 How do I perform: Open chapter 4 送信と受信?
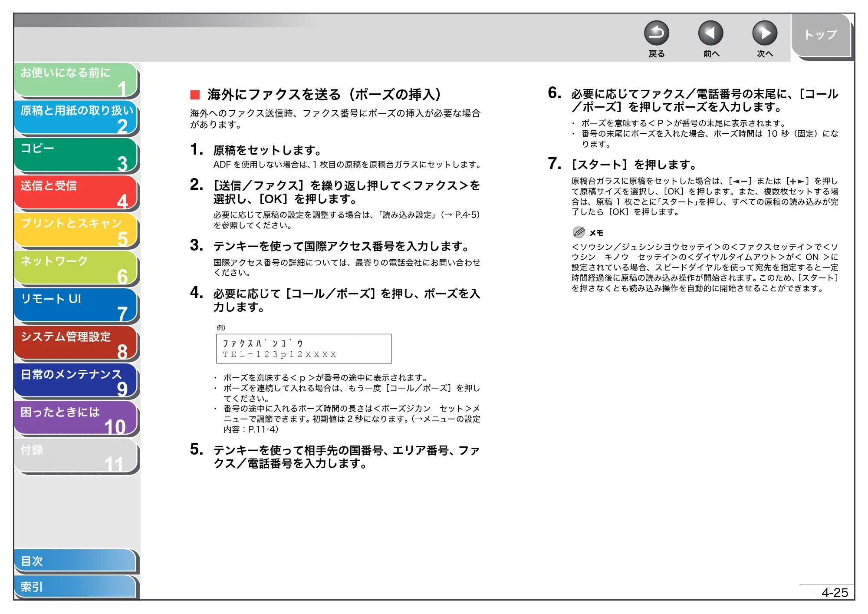coord(76,193)
